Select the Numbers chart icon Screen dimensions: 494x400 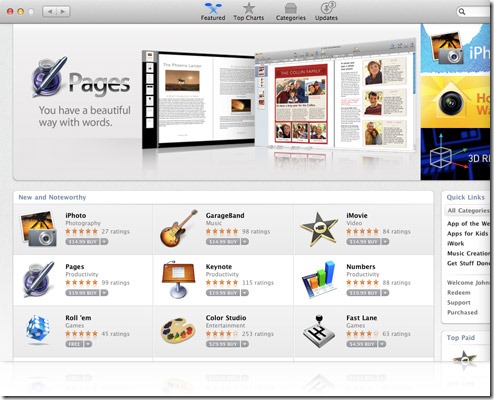[319, 280]
